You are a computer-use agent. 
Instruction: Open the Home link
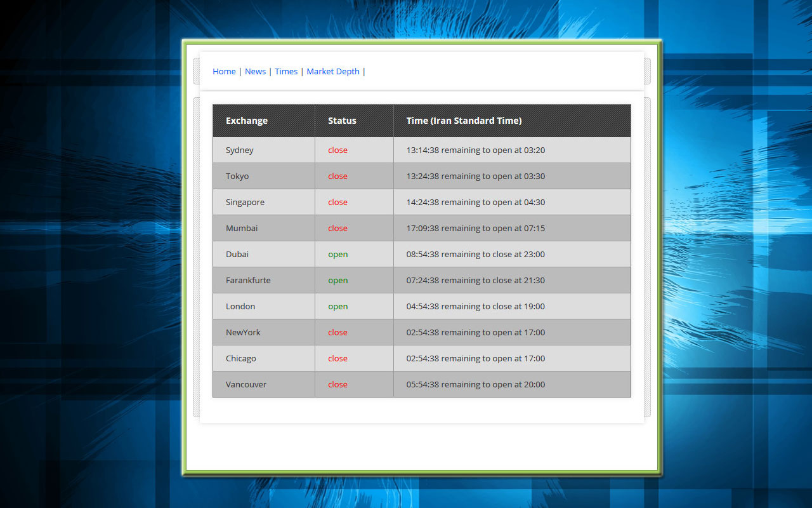click(x=224, y=72)
